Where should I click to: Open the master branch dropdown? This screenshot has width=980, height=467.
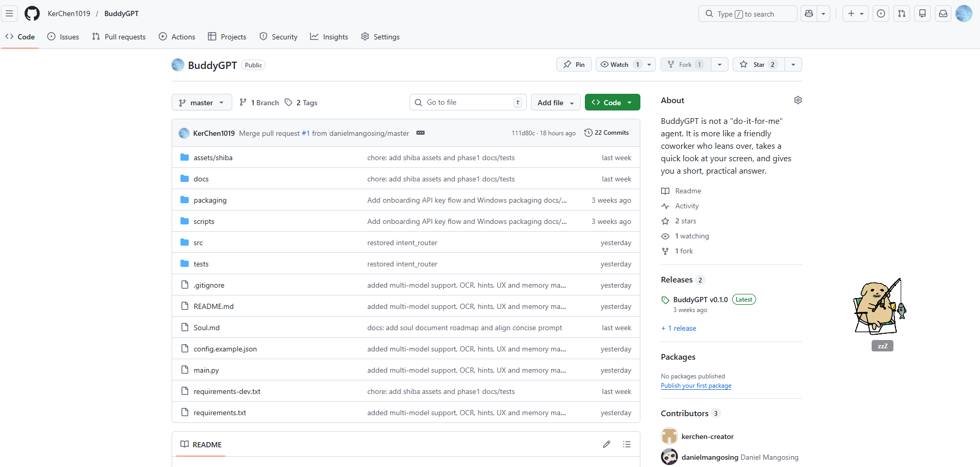(202, 103)
